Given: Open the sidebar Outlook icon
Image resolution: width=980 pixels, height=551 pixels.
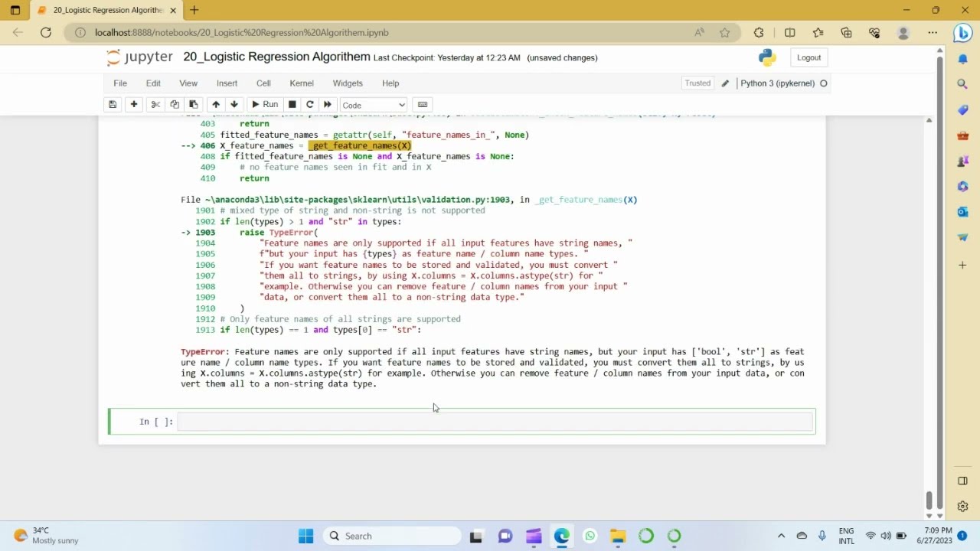Looking at the screenshot, I should (963, 212).
